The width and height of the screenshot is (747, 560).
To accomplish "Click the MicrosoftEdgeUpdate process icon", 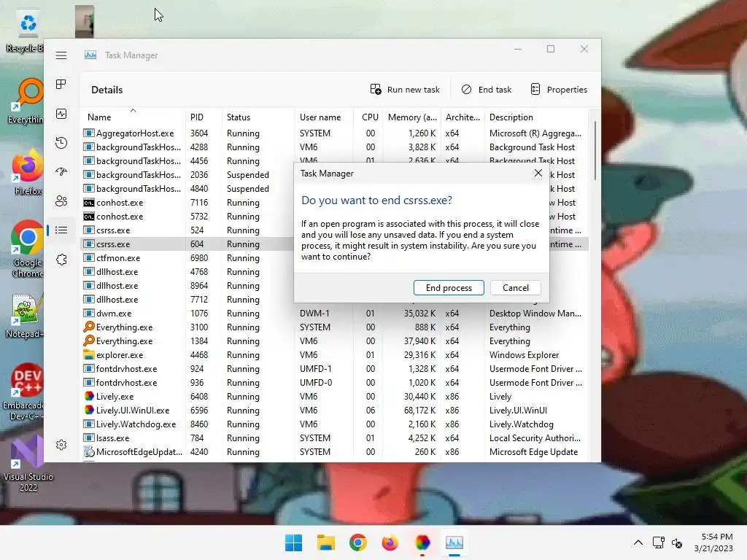I will [x=88, y=451].
